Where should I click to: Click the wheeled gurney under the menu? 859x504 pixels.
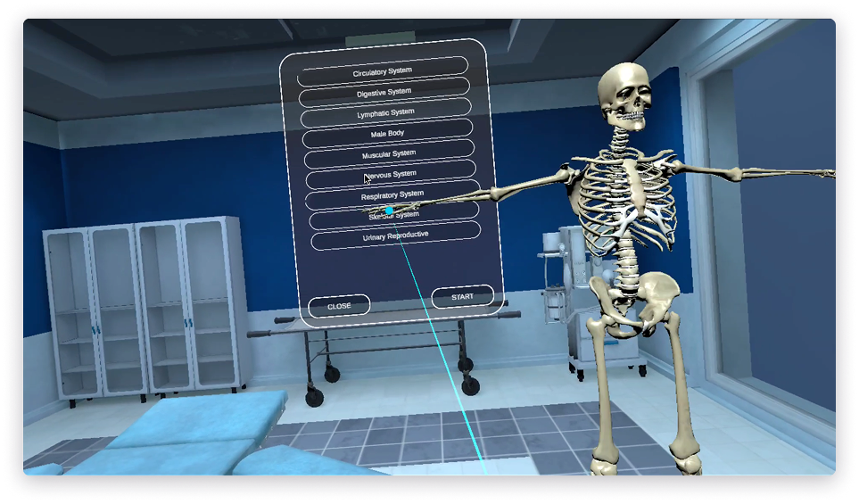384,343
